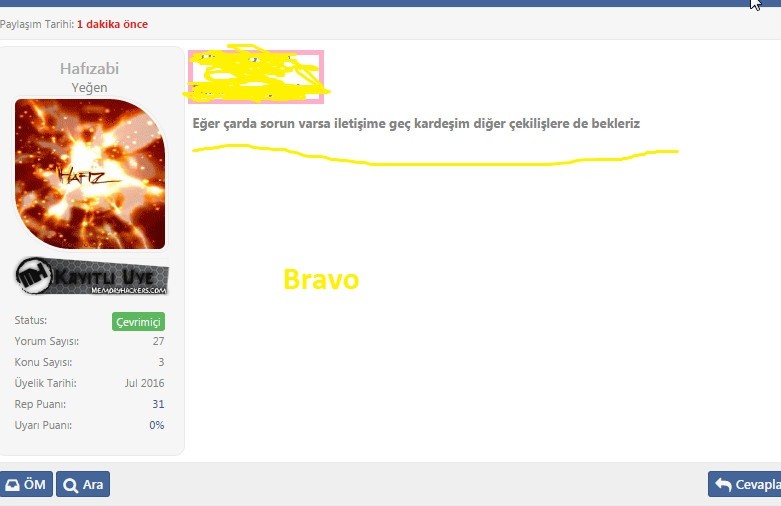Viewport: 781px width, 506px height.
Task: Click the Rep Puanı label
Action: click(x=40, y=404)
